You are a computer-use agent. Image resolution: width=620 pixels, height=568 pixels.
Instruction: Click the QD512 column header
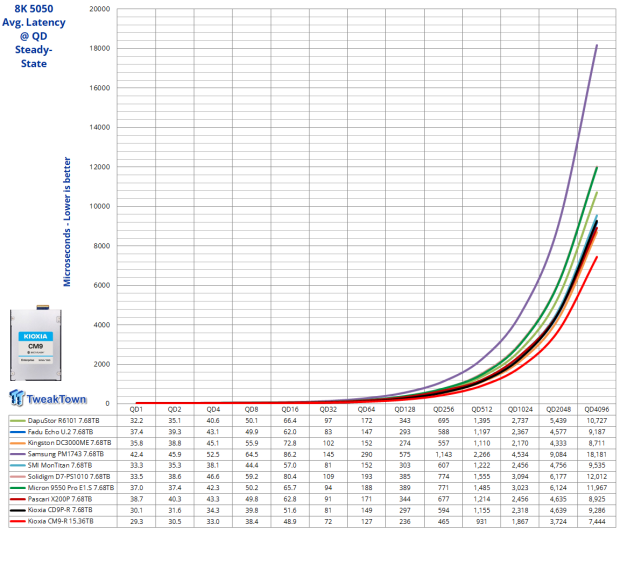coord(482,409)
